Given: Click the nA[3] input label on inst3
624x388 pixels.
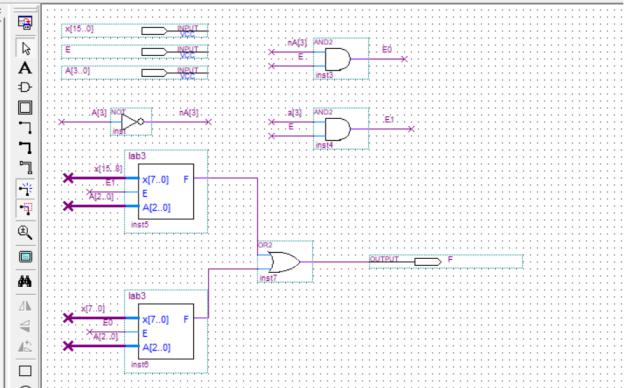Looking at the screenshot, I should 297,43.
